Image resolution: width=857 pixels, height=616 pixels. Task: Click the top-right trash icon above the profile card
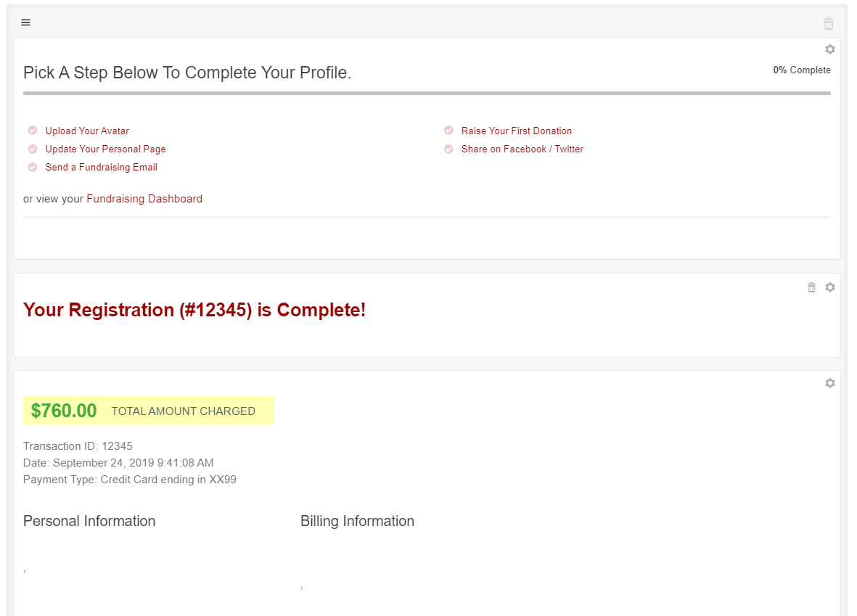(x=829, y=23)
